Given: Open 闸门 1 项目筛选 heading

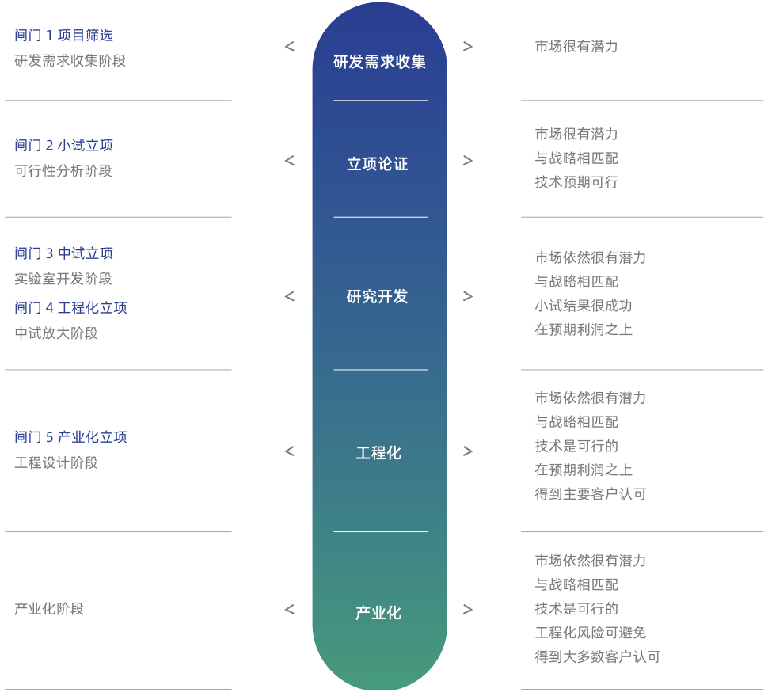Looking at the screenshot, I should [x=64, y=36].
